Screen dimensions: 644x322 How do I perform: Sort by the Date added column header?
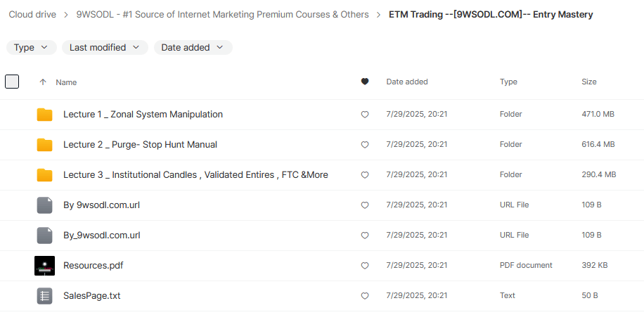406,82
